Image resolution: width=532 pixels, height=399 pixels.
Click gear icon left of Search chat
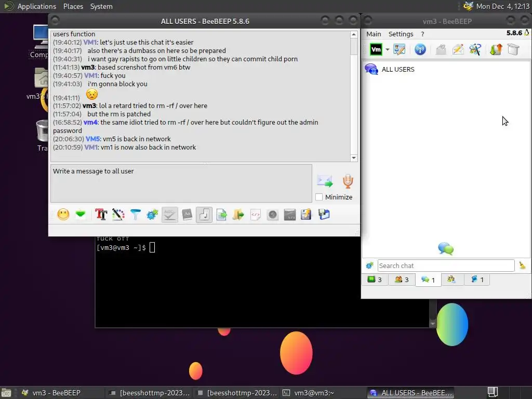pos(369,265)
